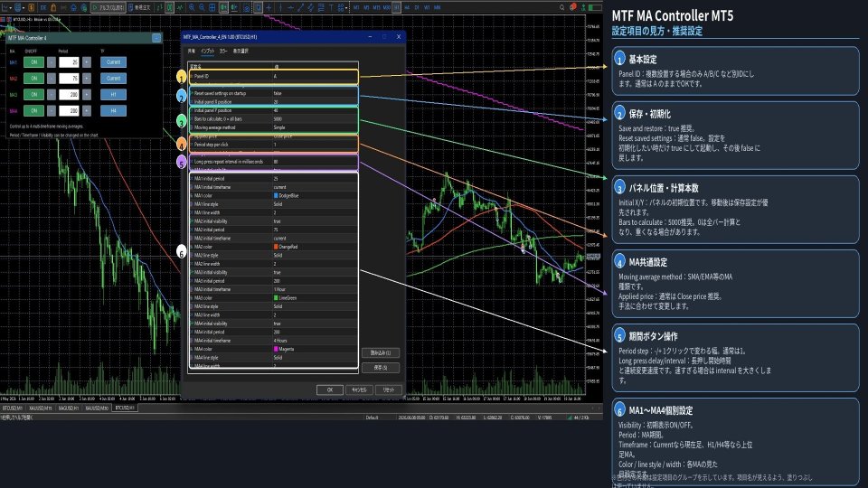Click MA3 timeframe H1 button
Screen dimensions: 868x488
coord(114,95)
